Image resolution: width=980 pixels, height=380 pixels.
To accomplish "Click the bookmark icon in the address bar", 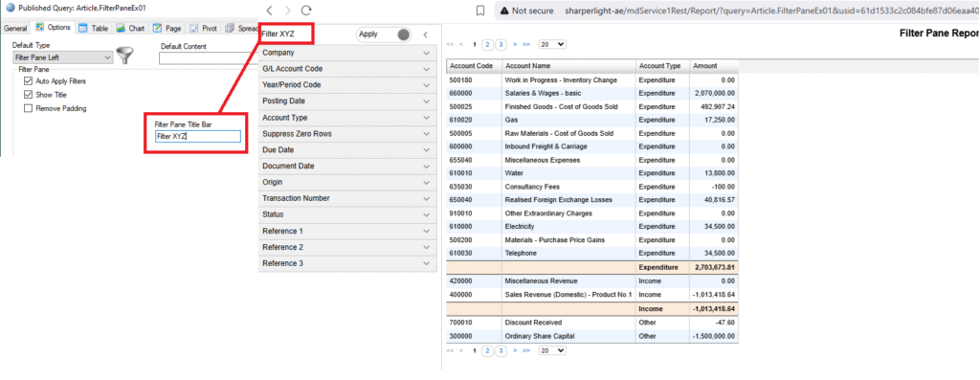I will tap(480, 11).
